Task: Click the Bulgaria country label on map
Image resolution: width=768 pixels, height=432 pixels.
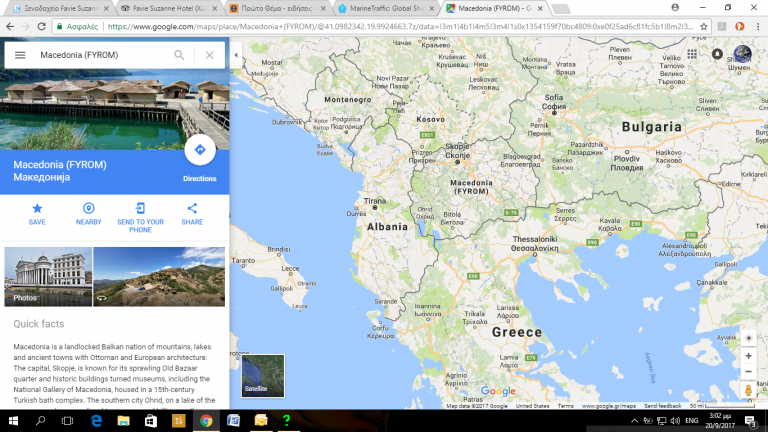Action: [x=651, y=127]
